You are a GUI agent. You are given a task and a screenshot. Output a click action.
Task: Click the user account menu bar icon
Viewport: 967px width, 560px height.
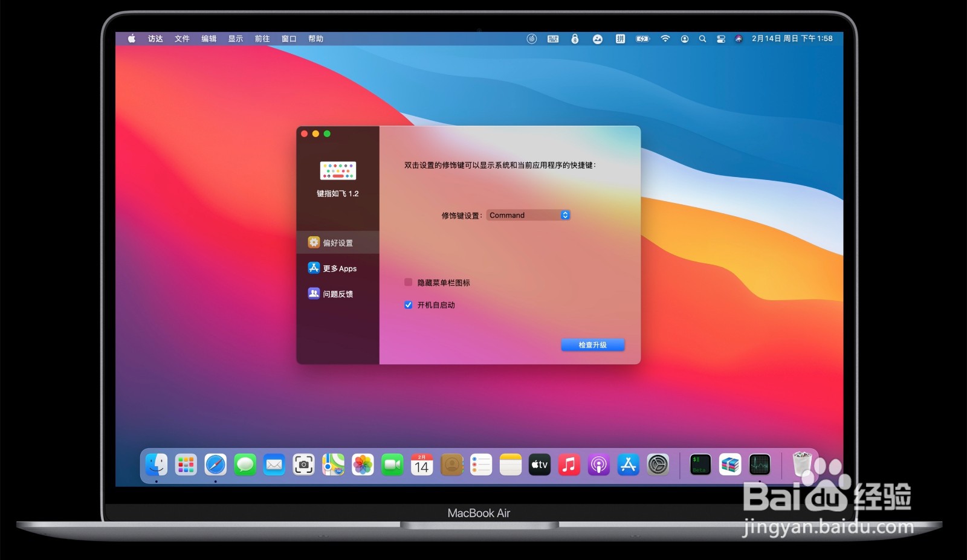(684, 39)
